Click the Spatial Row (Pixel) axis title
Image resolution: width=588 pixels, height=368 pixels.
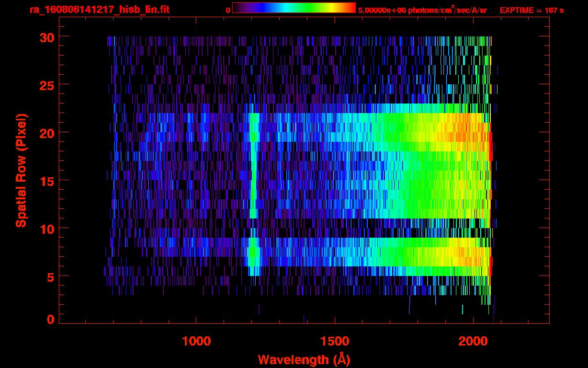21,170
